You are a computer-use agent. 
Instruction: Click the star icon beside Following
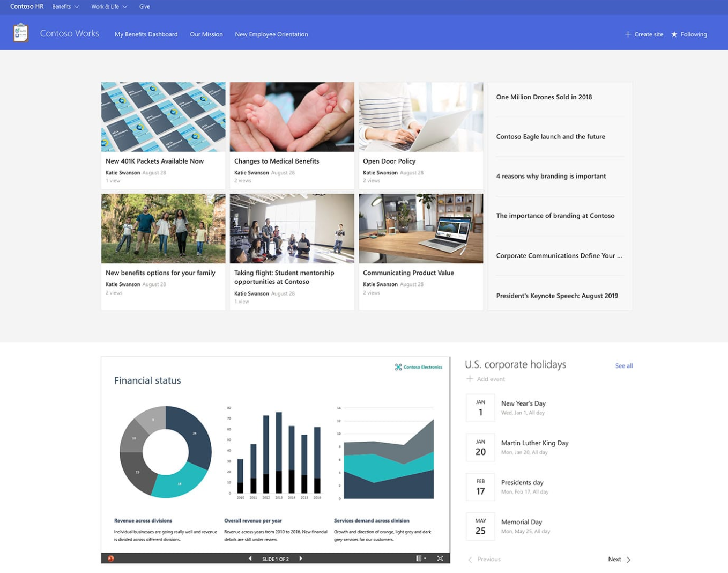pos(674,34)
